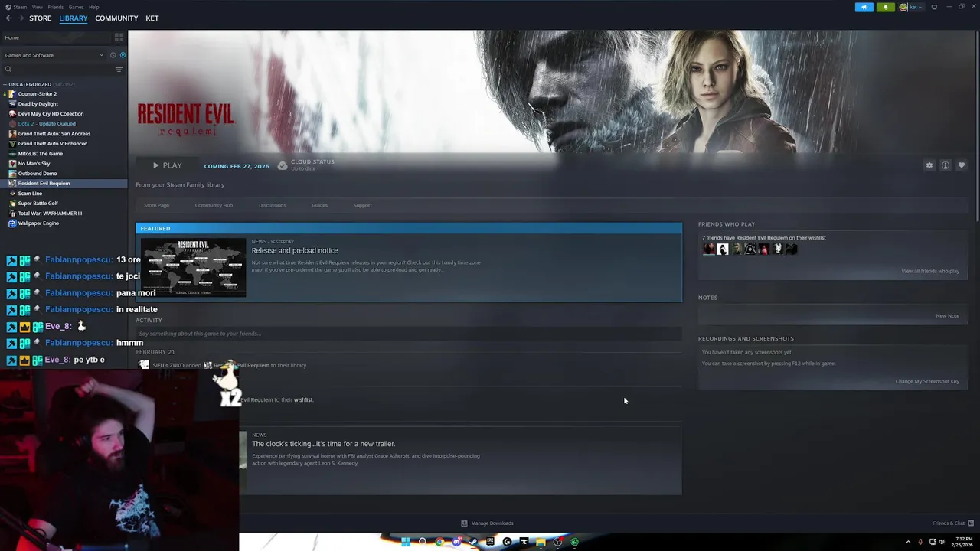Viewport: 980px width, 551px height.
Task: Select Dota 2 - Update Queued
Action: point(47,123)
